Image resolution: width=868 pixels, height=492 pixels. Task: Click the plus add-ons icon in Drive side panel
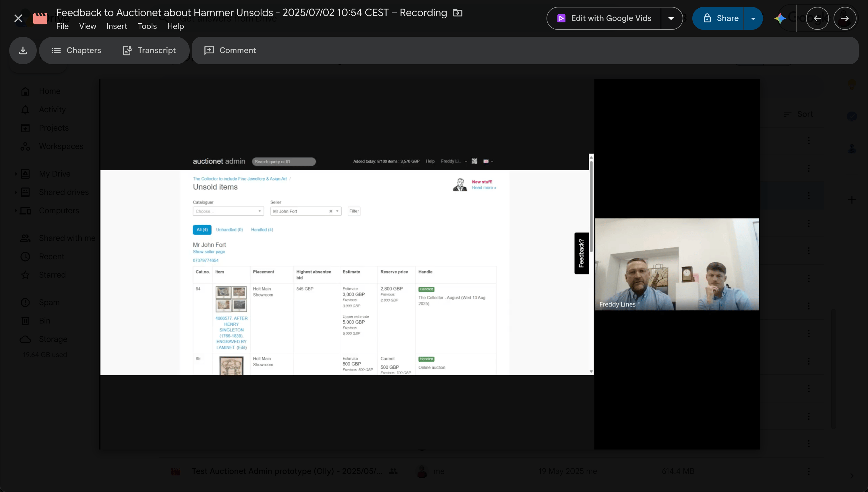851,200
